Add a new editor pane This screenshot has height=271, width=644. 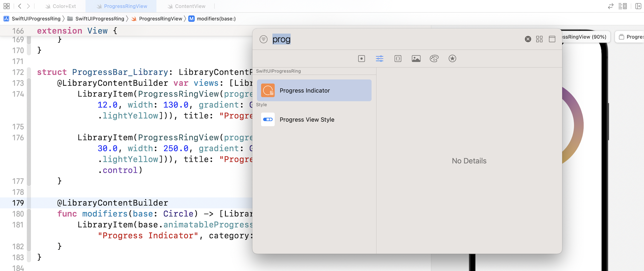[638, 6]
